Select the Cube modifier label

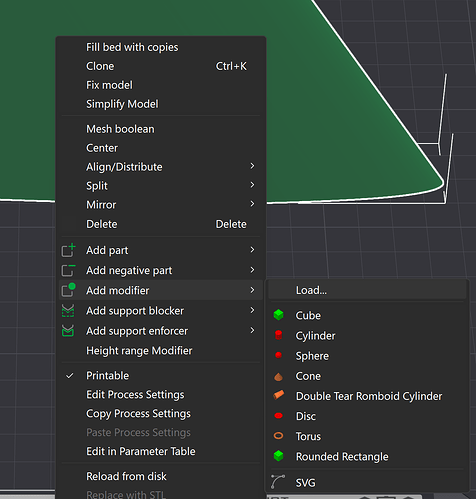click(308, 315)
